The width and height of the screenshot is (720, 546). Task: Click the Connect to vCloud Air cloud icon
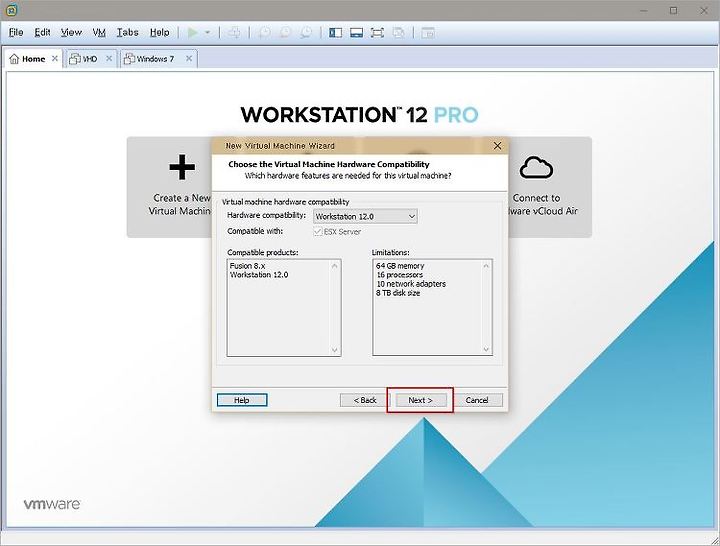click(536, 167)
